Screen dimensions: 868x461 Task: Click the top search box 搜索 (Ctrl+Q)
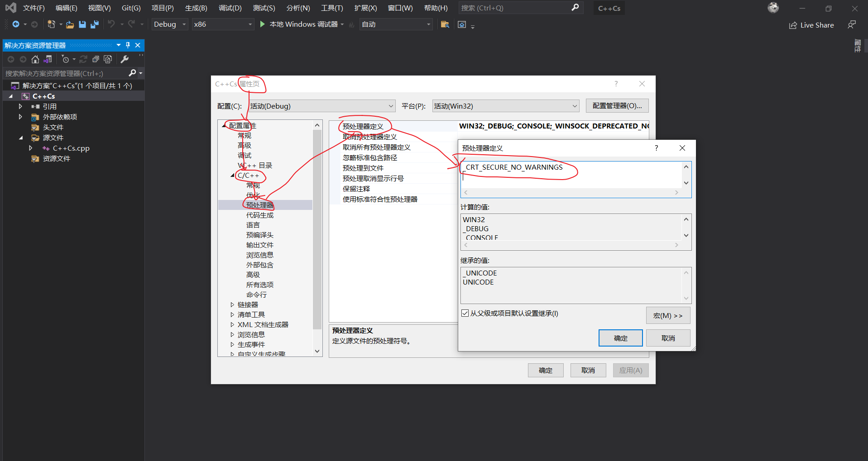(x=520, y=8)
